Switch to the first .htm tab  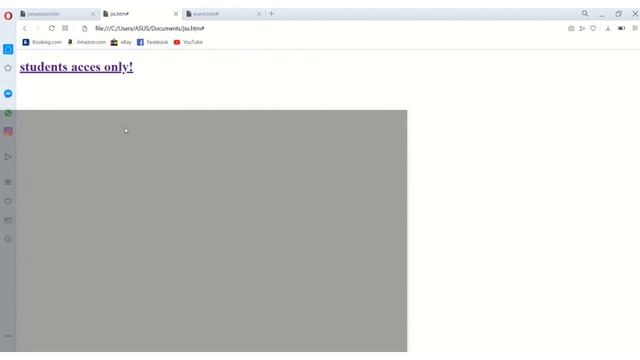58,14
